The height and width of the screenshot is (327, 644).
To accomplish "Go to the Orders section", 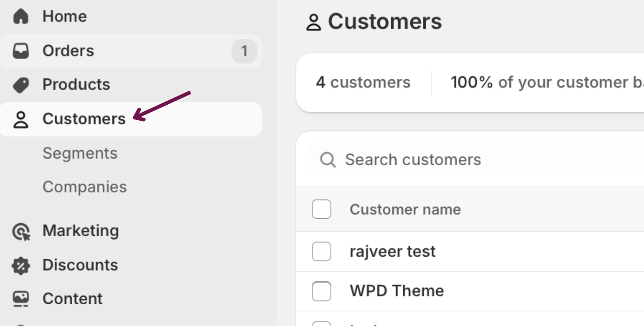I will 68,51.
